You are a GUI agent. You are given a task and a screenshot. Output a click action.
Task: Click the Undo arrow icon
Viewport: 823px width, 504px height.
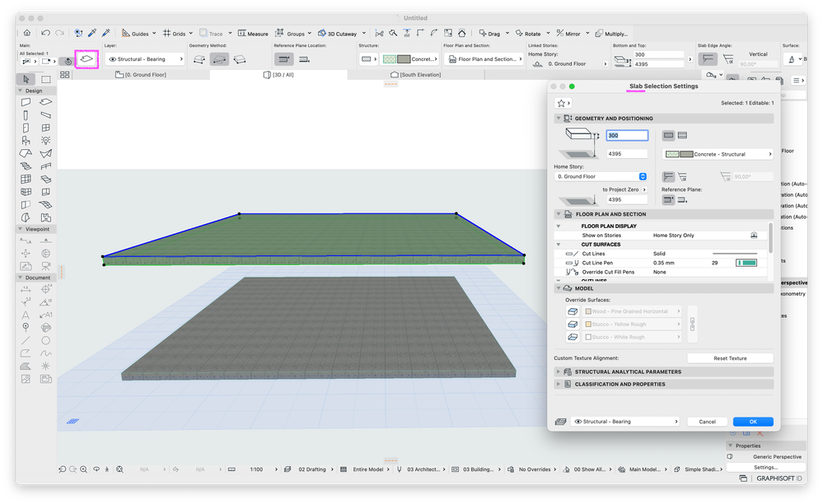pos(46,33)
